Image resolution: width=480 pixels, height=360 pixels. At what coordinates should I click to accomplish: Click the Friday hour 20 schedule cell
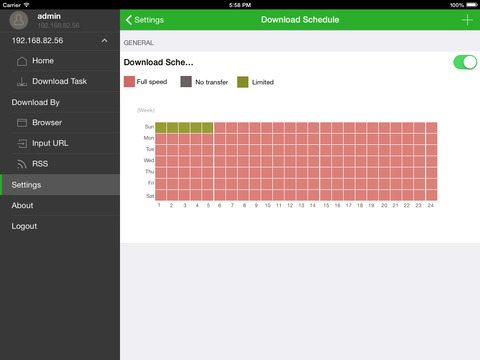coord(384,184)
